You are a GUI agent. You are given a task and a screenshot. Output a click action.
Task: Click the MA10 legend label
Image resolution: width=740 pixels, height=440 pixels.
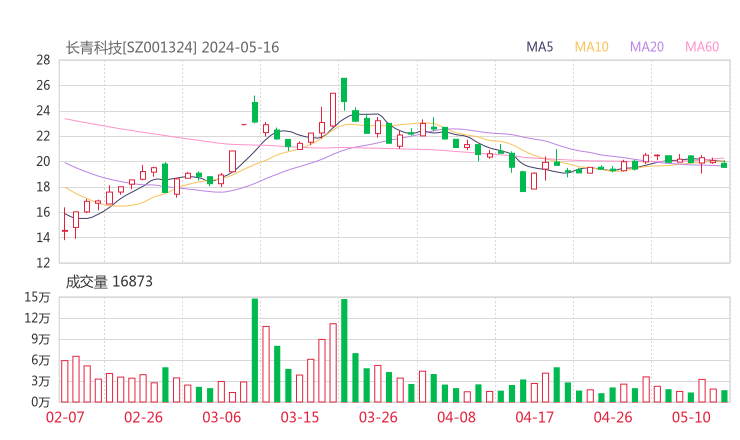click(591, 47)
